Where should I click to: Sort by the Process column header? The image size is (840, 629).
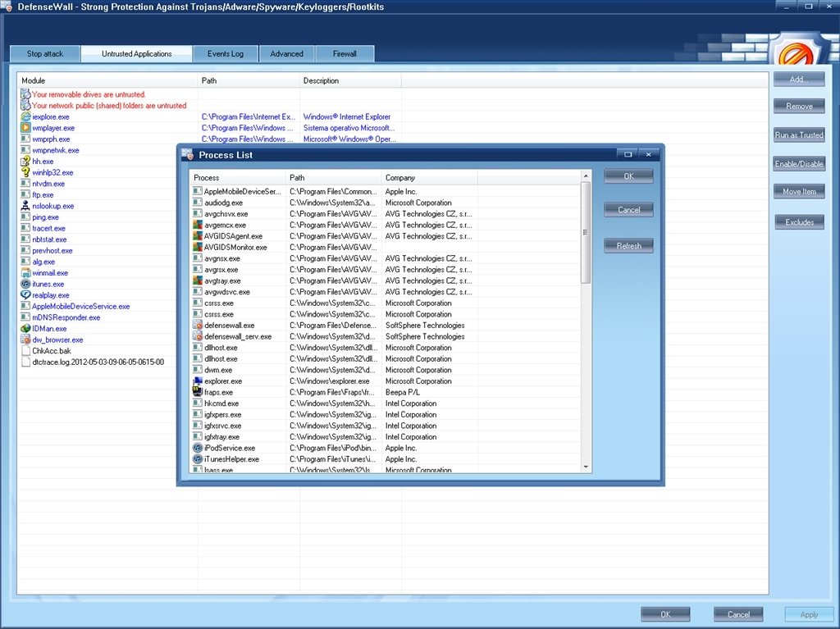click(x=237, y=178)
